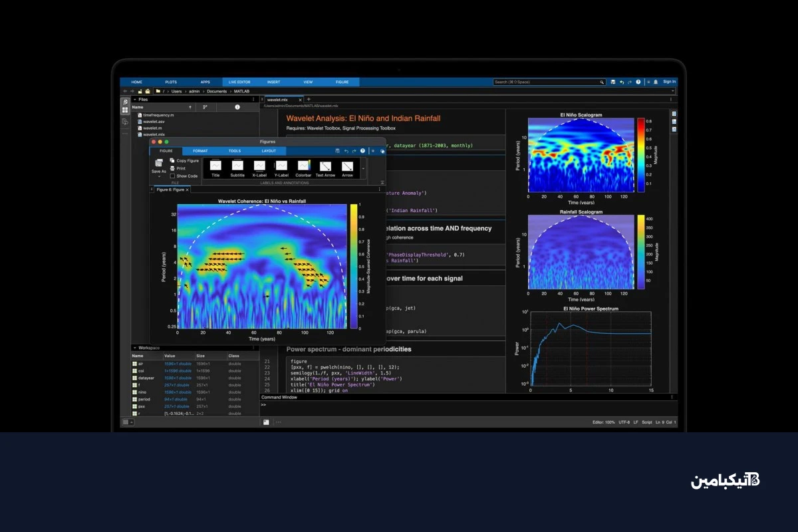Select the Text Arrow annotation tool
The width and height of the screenshot is (798, 532).
coord(325,166)
